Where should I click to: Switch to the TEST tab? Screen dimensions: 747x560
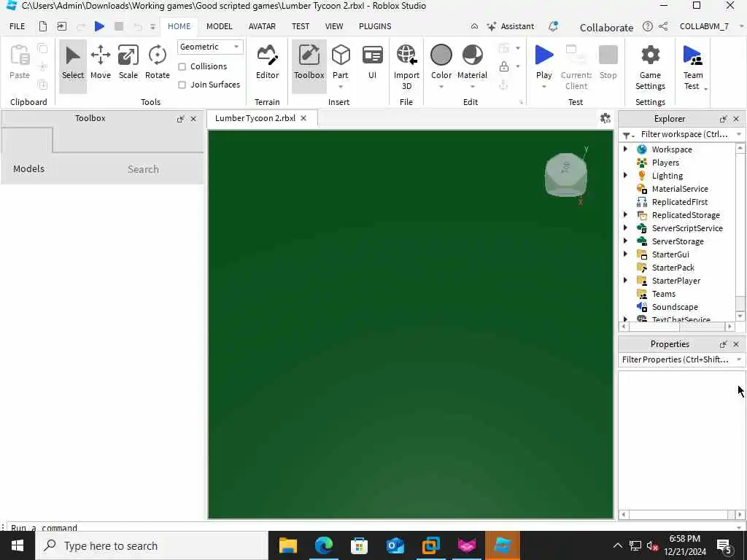(301, 26)
